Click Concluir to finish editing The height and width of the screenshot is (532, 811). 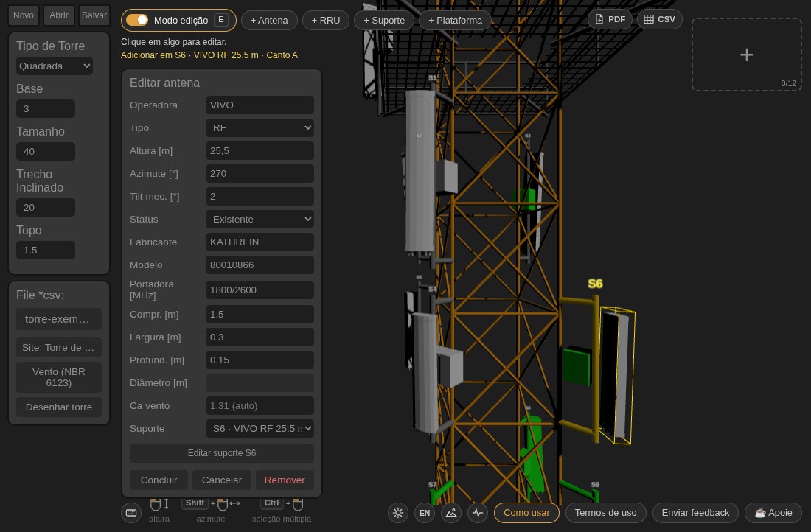(159, 480)
